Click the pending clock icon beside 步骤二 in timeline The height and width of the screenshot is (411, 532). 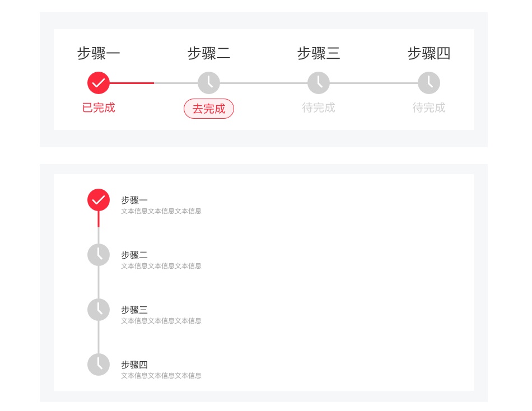[x=99, y=254]
